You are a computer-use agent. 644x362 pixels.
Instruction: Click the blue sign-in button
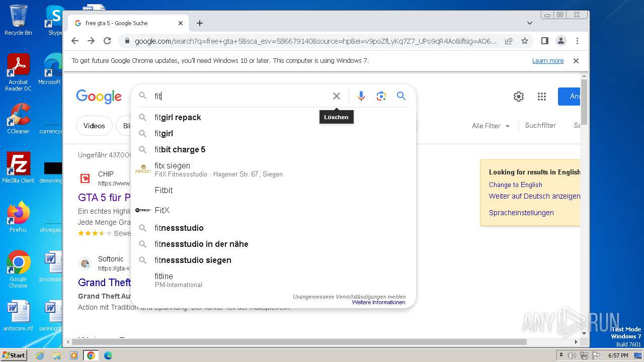coord(569,97)
